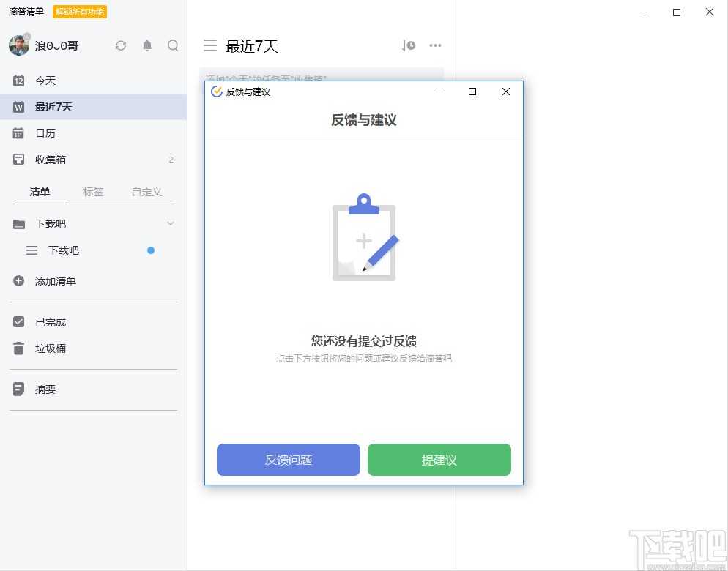Click the sort-by-time icon in task header
The width and height of the screenshot is (728, 571).
[x=407, y=45]
